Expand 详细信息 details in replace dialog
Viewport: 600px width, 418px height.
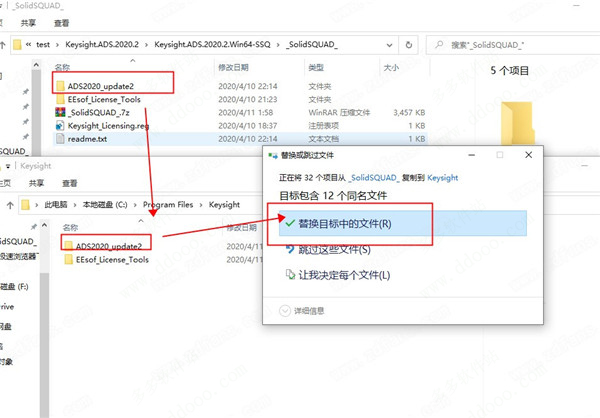pyautogui.click(x=302, y=310)
